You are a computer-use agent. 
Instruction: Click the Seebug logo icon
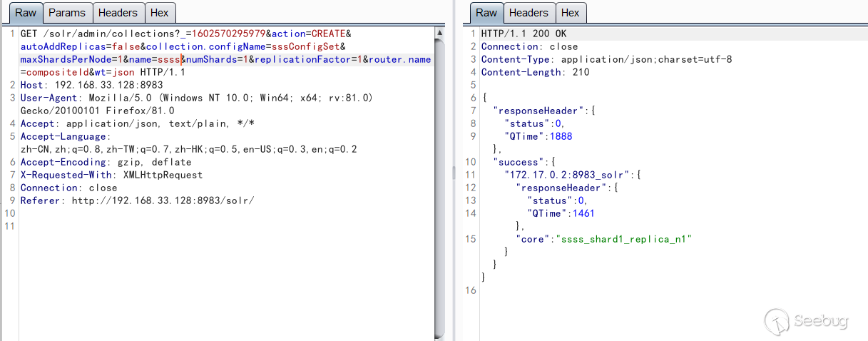click(x=775, y=320)
